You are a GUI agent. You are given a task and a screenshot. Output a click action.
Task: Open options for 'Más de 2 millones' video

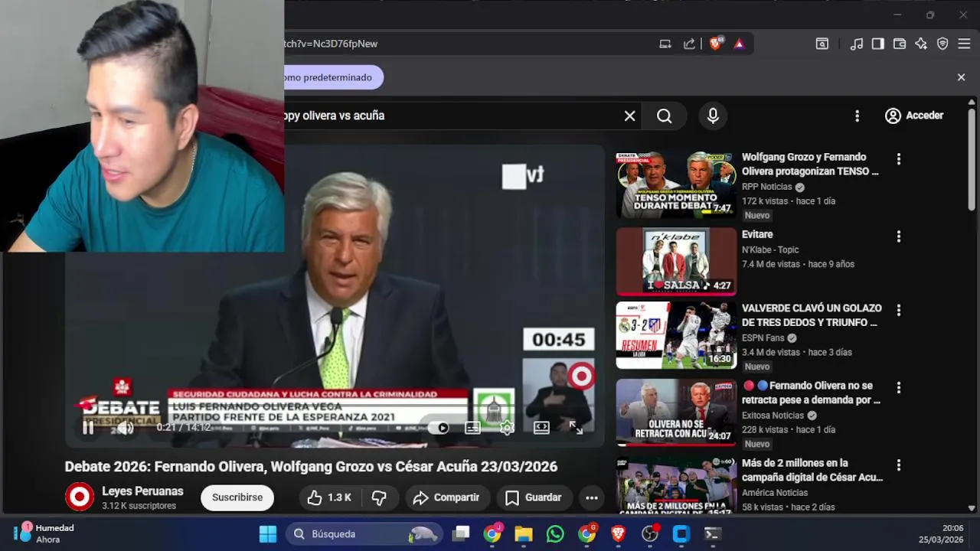coord(899,465)
